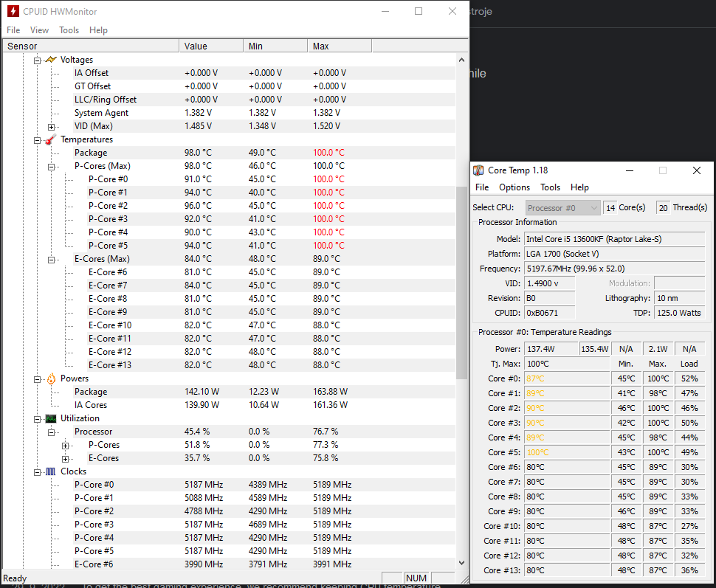This screenshot has width=716, height=588.
Task: Click the Utilization monitor icon
Action: click(x=51, y=418)
